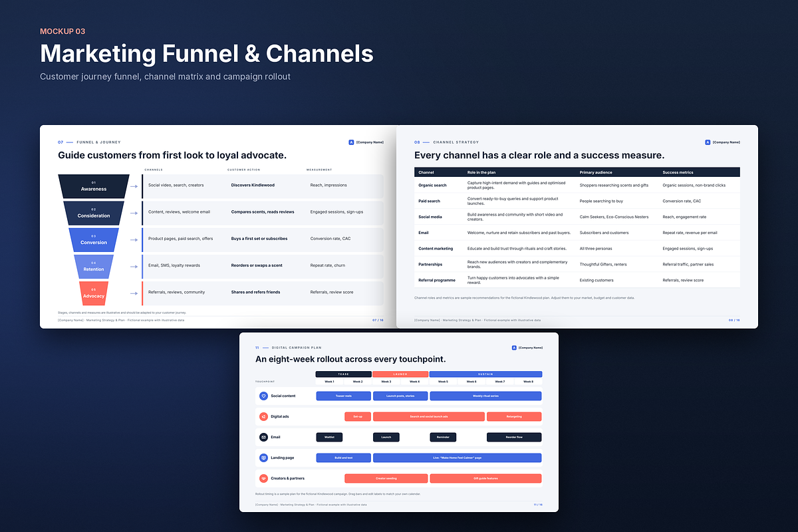The height and width of the screenshot is (532, 798).
Task: Click 'Reorders or swaps a scent'
Action: click(257, 265)
